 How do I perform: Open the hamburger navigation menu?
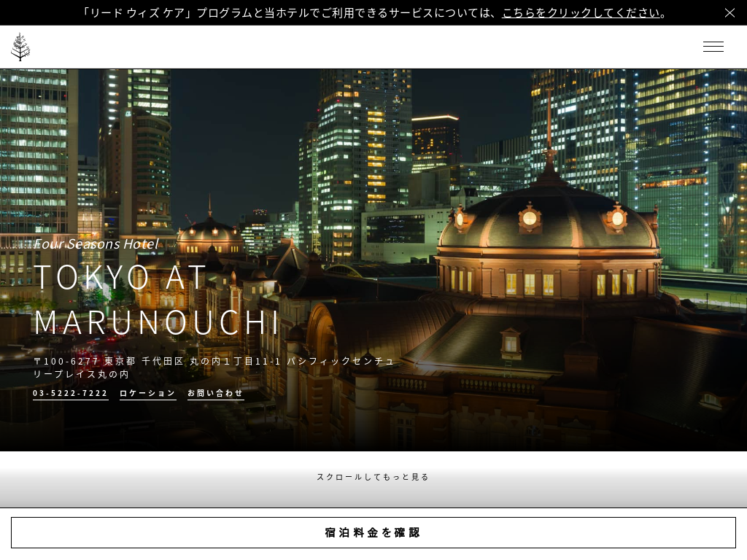pos(713,47)
